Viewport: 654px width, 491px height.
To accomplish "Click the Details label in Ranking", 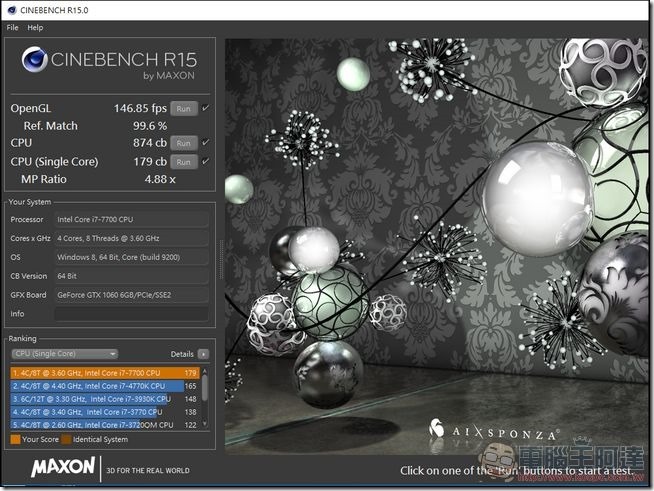I will (182, 354).
